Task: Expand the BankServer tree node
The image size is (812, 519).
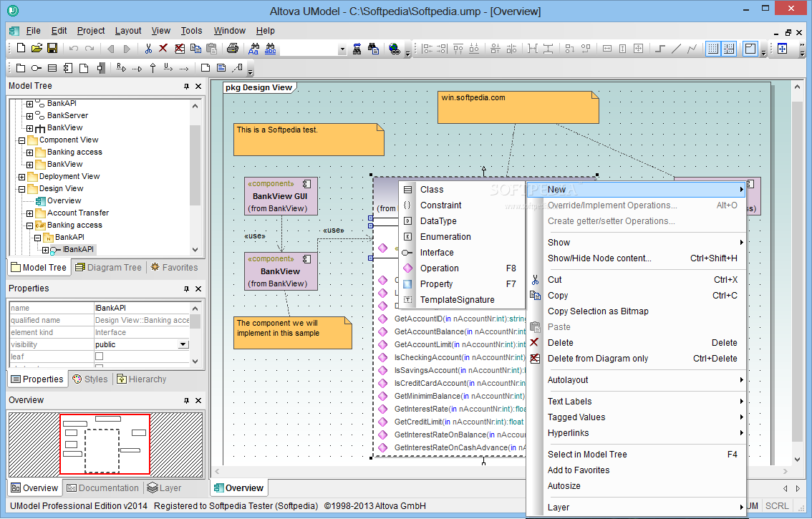Action: (x=29, y=116)
